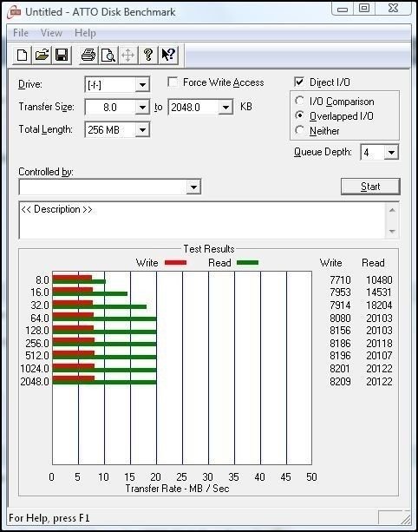Click write value 8209
418x532 pixels.
click(340, 381)
